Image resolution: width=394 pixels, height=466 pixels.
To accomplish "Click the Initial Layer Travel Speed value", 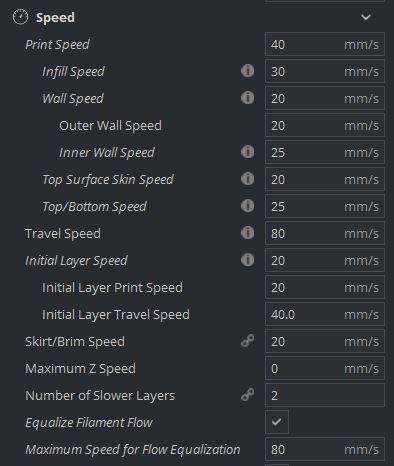I will coord(325,314).
